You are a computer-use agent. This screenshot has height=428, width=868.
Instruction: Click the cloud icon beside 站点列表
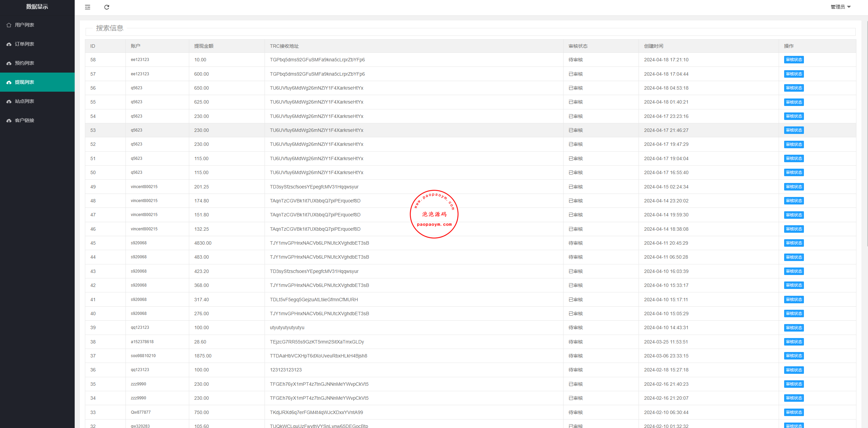9,102
